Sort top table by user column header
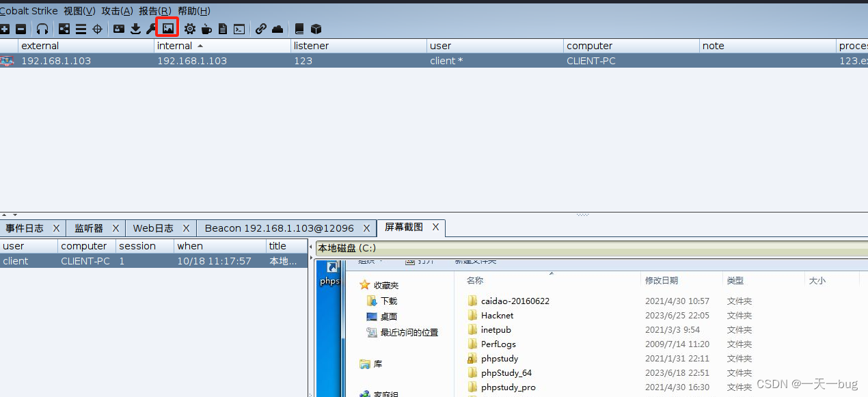The width and height of the screenshot is (868, 397). click(x=496, y=46)
